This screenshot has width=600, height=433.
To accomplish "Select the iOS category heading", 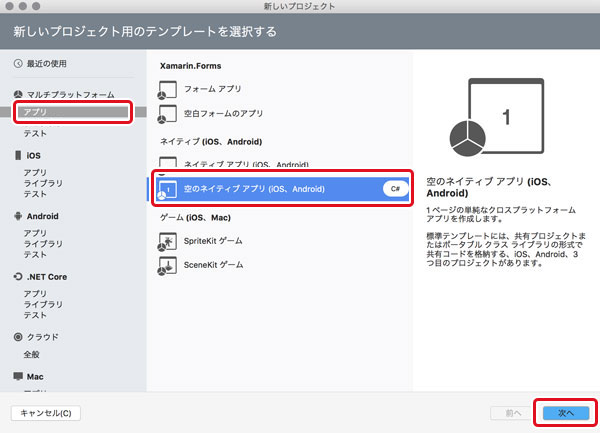I will [34, 156].
